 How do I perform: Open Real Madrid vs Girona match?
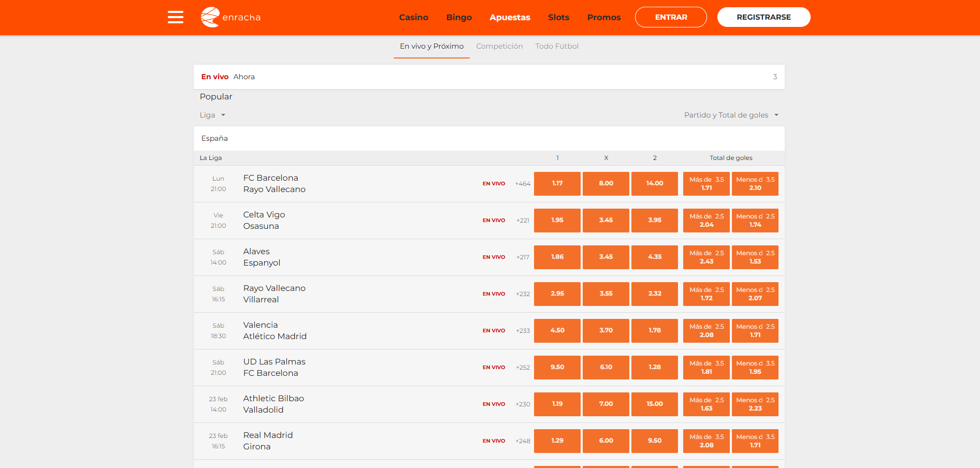point(268,441)
